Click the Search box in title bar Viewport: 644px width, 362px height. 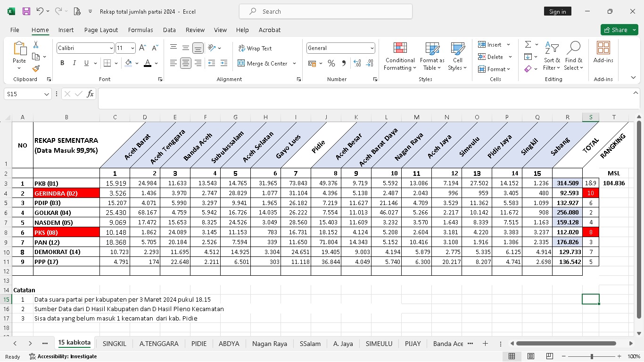coord(325,11)
